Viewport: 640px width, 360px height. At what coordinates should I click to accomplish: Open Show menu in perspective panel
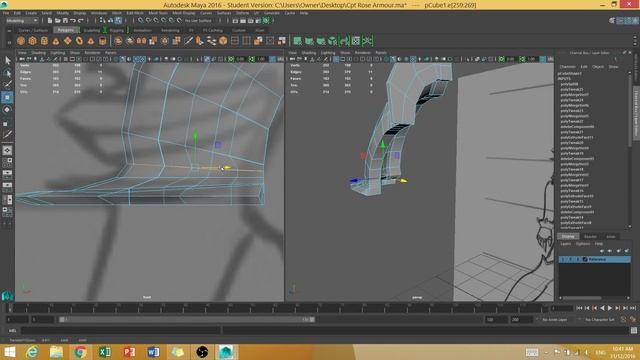[x=345, y=53]
